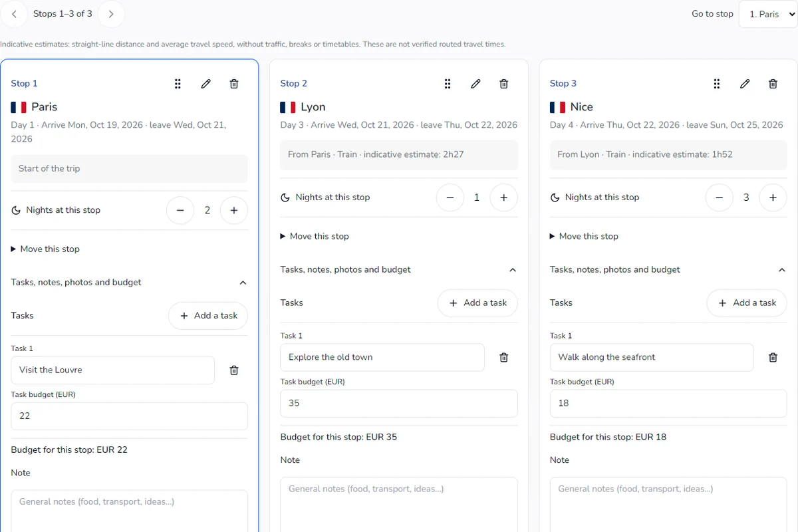Increase nights at the Paris stop

234,210
